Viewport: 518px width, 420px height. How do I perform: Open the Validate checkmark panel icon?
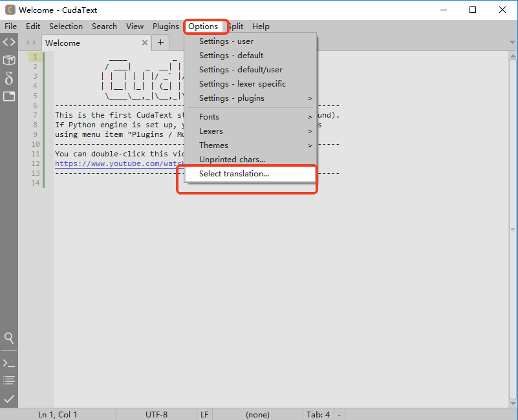tap(9, 399)
